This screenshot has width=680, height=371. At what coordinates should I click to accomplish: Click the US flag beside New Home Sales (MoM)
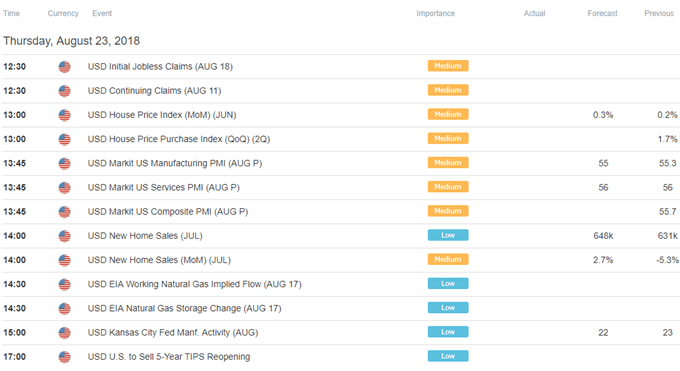65,260
